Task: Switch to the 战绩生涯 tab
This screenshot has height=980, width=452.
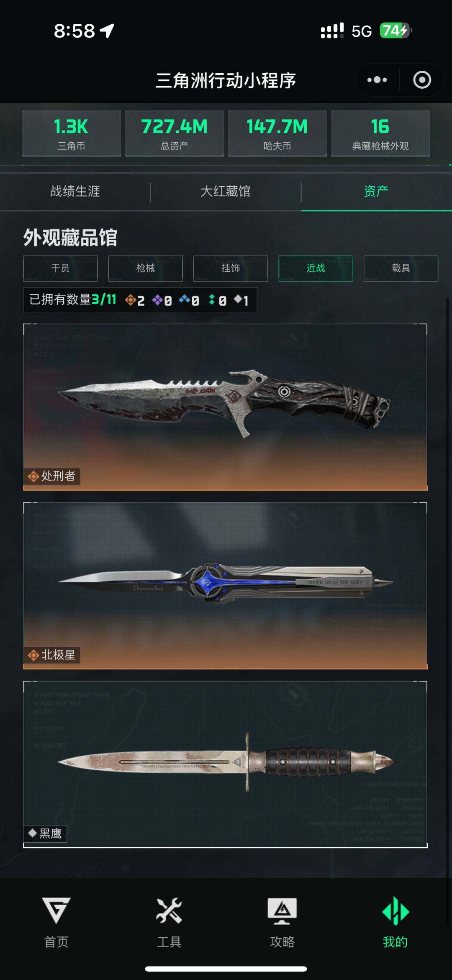Action: [75, 191]
